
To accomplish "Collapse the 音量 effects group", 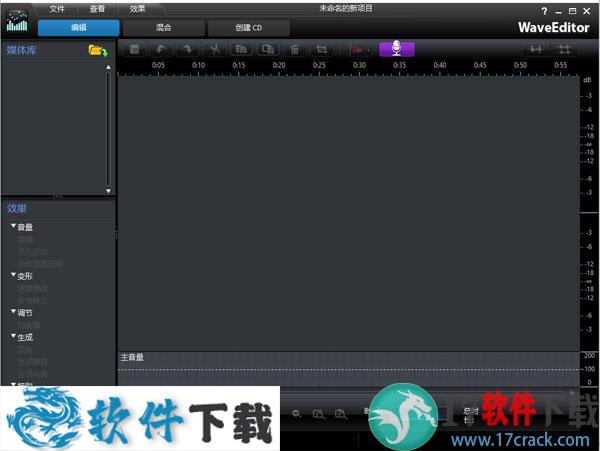I will coord(13,226).
